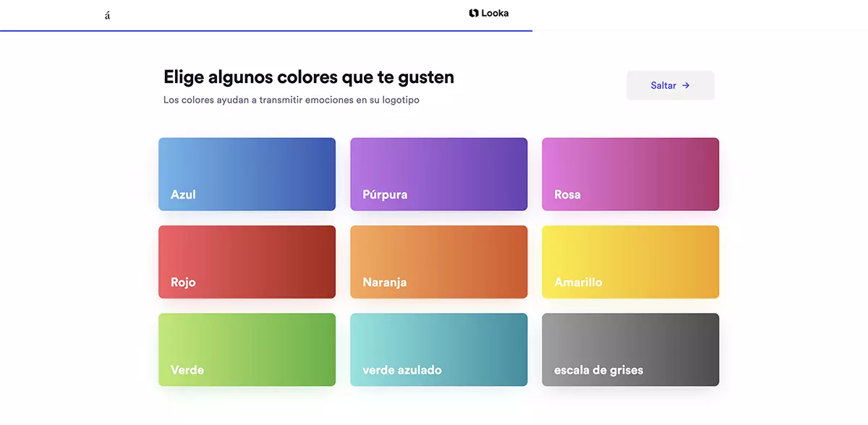Click the heading Elige algunos colores que te gusten

click(x=308, y=77)
